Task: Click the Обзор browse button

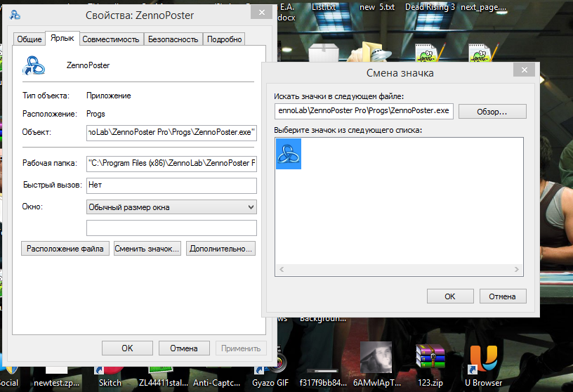Action: pos(492,112)
